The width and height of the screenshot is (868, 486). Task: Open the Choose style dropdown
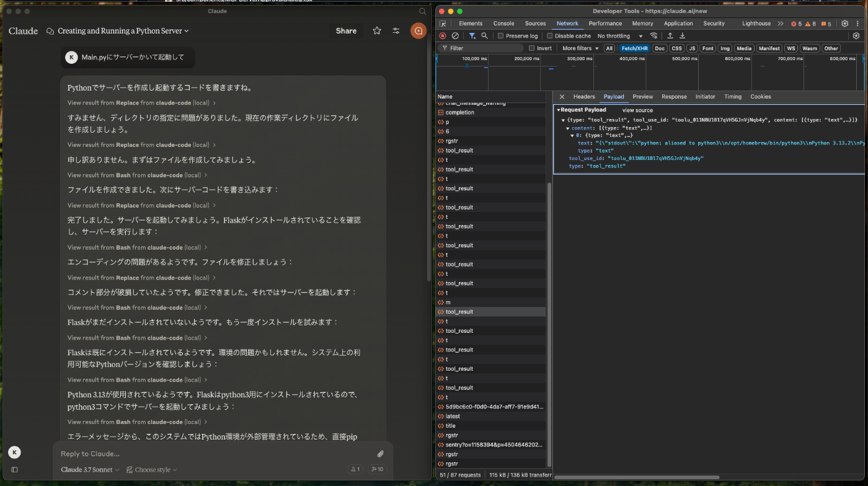(x=152, y=469)
